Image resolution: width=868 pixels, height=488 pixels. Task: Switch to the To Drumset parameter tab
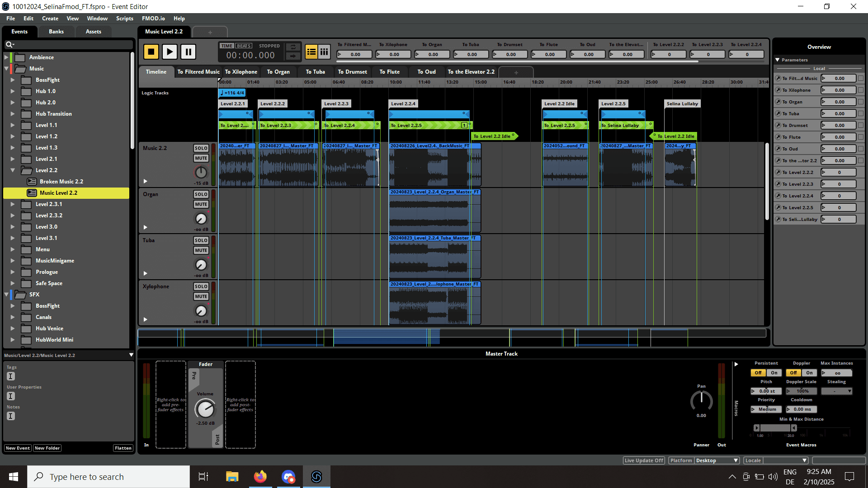point(352,72)
